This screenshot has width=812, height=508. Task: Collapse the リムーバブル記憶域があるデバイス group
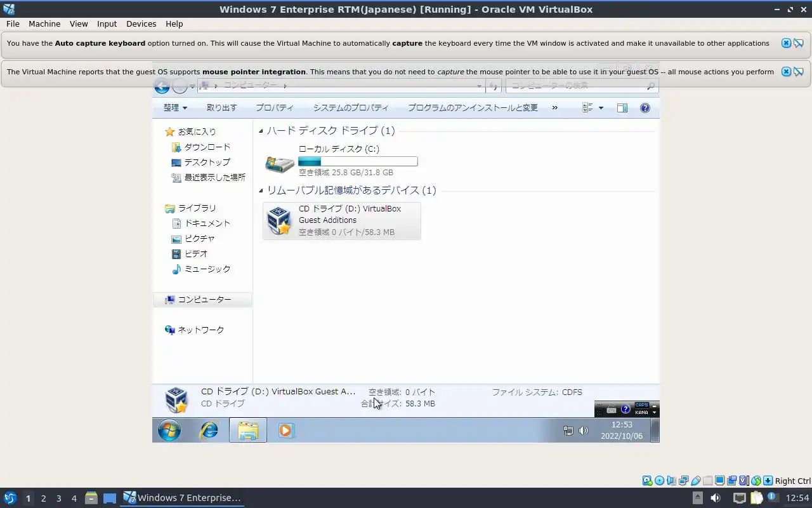coord(261,190)
